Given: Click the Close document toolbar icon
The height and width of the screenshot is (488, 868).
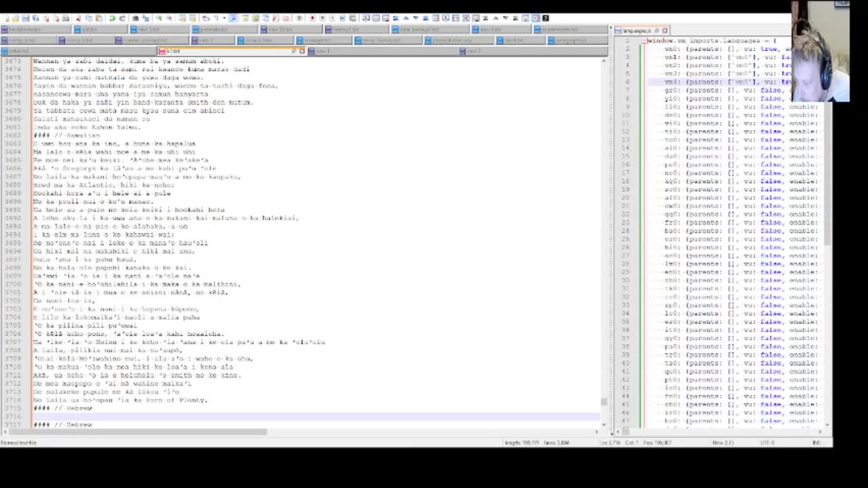Looking at the screenshot, I should coord(45,18).
